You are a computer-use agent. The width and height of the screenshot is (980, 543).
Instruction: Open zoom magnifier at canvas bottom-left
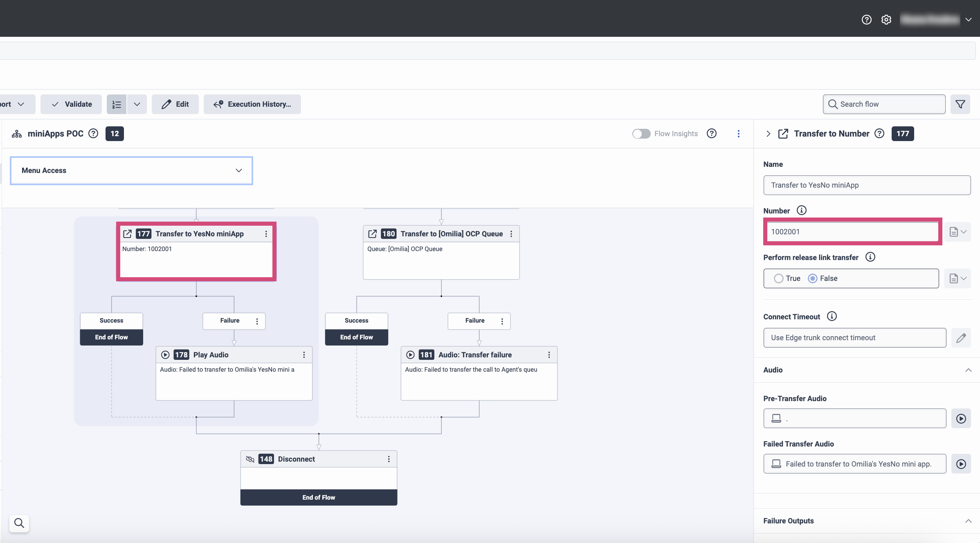point(19,523)
